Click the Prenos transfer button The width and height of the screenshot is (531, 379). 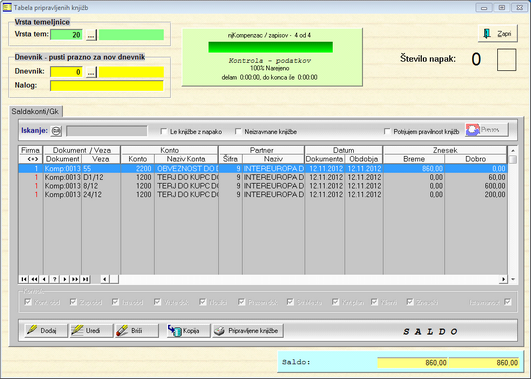point(487,130)
